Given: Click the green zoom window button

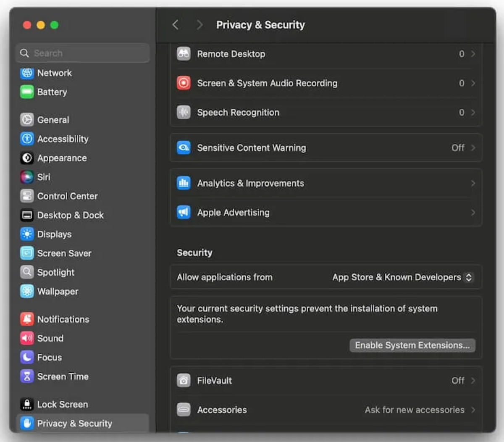Looking at the screenshot, I should pos(54,25).
